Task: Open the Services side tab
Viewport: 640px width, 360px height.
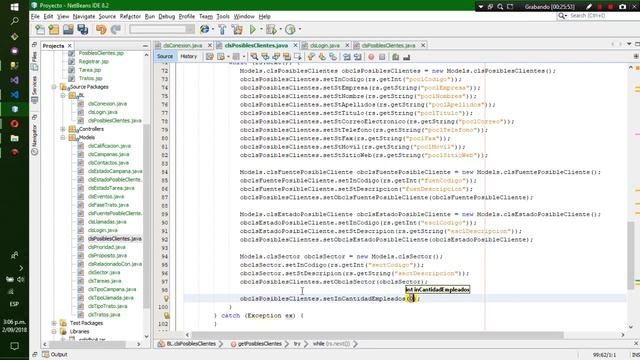Action: (35, 89)
